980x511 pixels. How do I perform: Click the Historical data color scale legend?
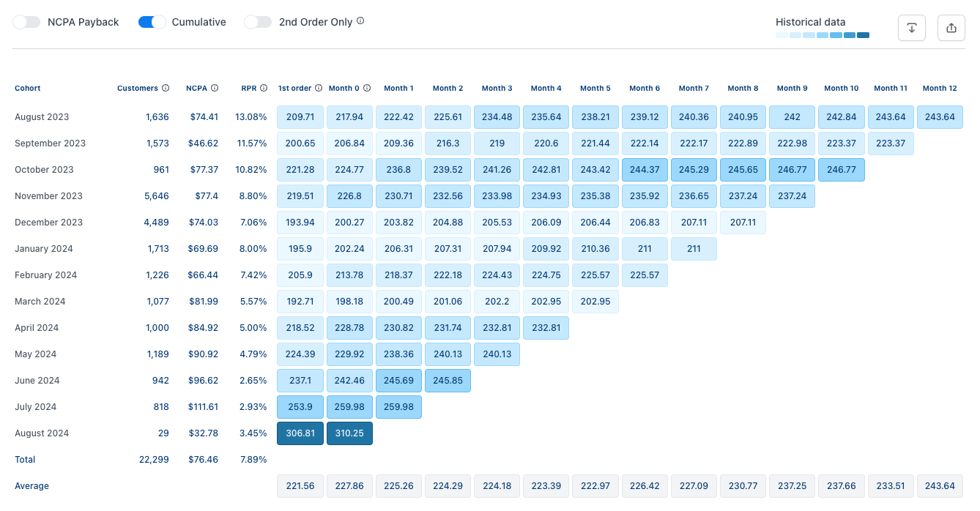[x=822, y=34]
